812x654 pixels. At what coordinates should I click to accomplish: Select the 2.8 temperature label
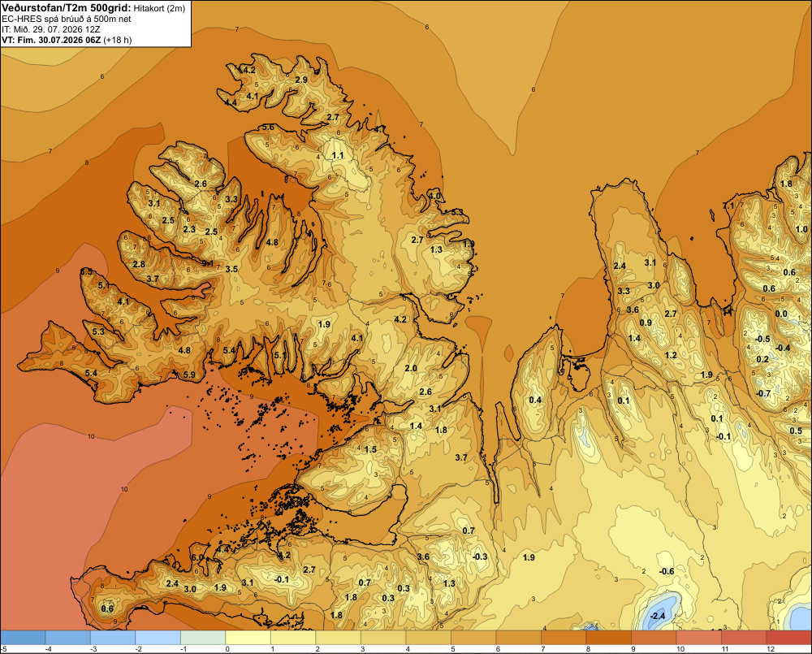coord(139,264)
